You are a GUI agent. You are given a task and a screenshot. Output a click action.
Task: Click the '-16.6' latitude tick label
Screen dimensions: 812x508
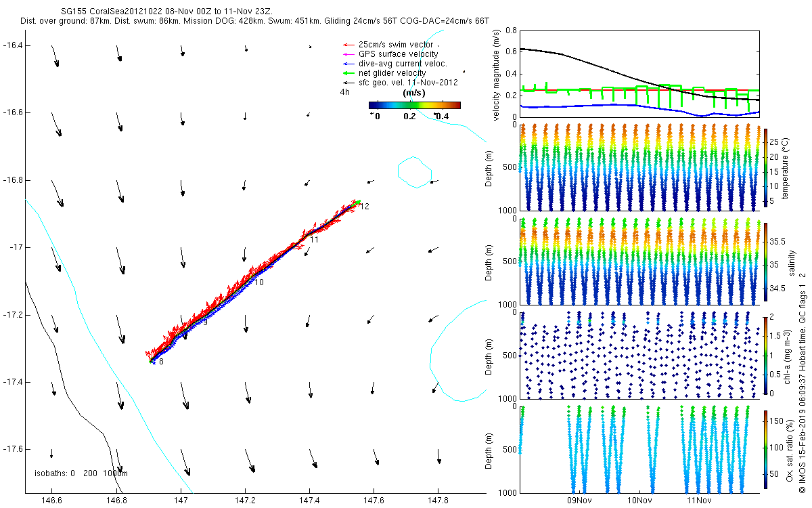[x=13, y=112]
